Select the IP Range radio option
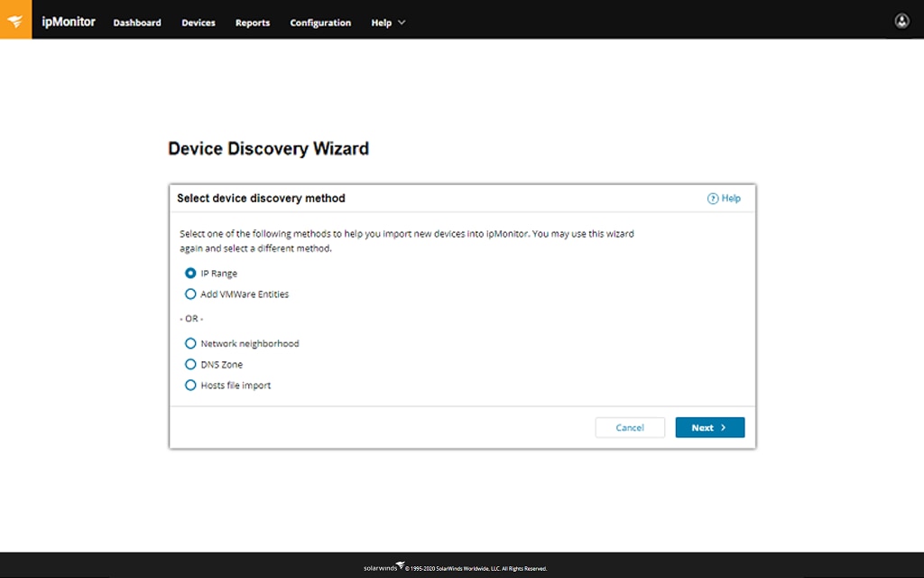 pos(190,273)
